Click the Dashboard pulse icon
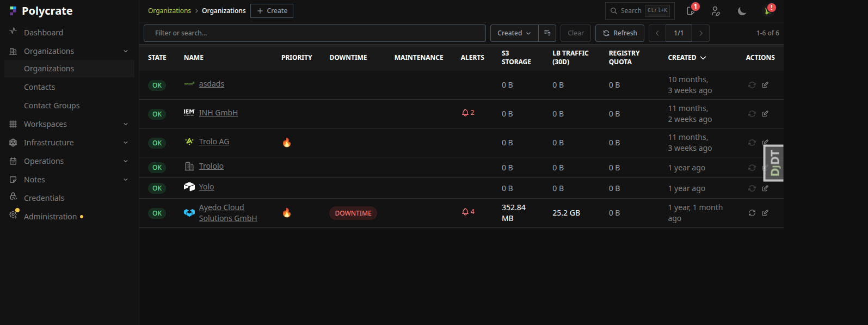Viewport: 868px width, 325px height. click(x=13, y=31)
